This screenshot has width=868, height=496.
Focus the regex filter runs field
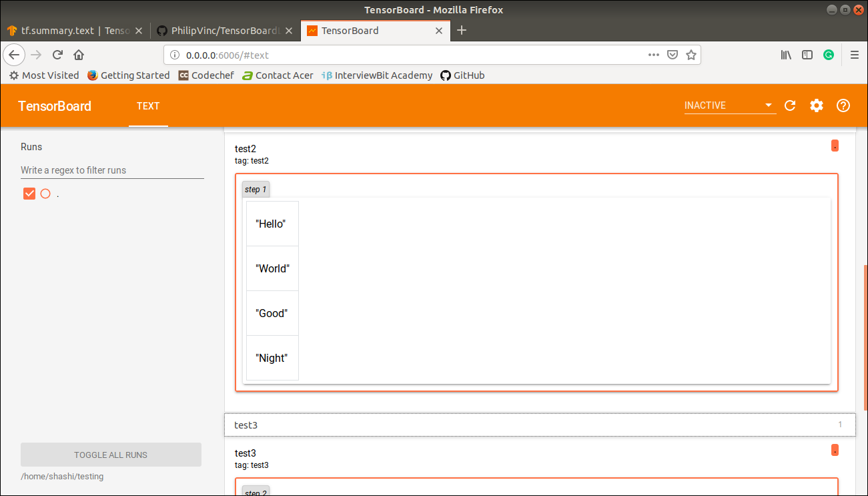click(112, 170)
